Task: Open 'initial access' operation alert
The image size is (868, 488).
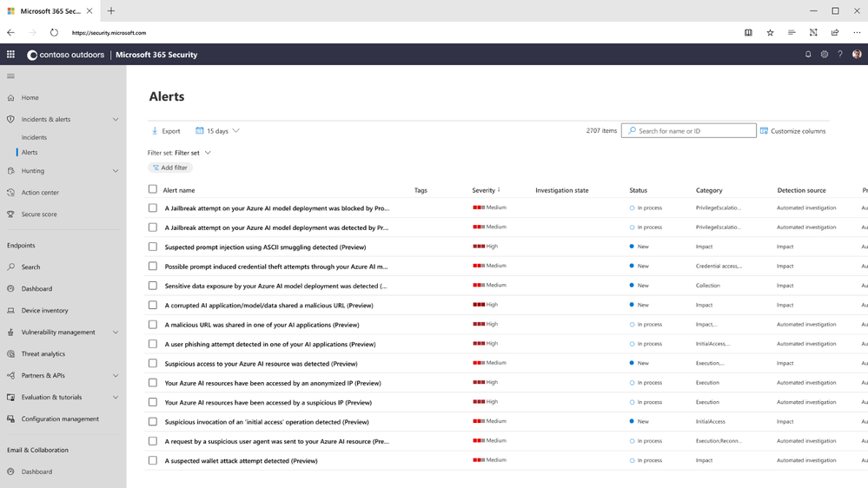Action: tap(266, 422)
